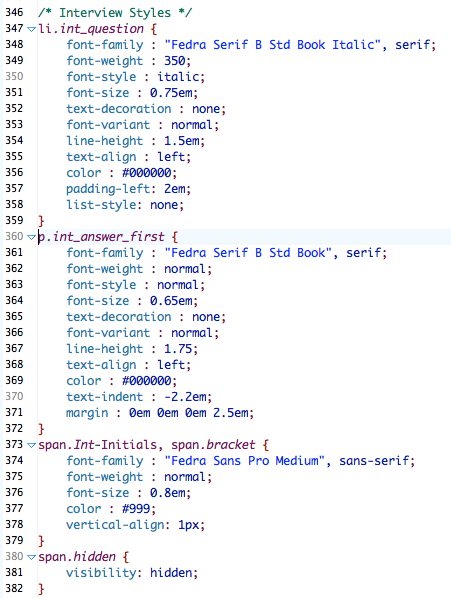
Task: Click "Fedra Serif B Std Book Italic" string
Action: pos(273,45)
